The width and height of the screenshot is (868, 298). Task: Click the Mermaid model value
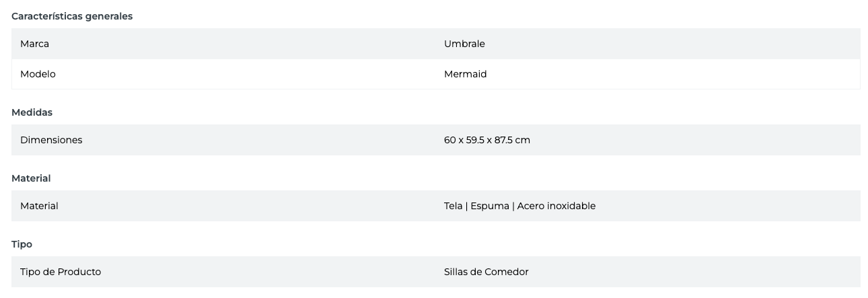tap(465, 74)
